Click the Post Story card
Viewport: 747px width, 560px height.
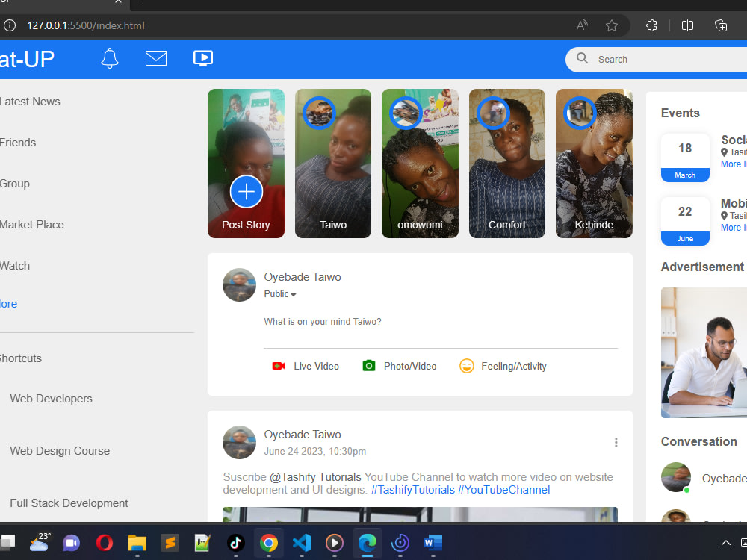[x=246, y=164]
